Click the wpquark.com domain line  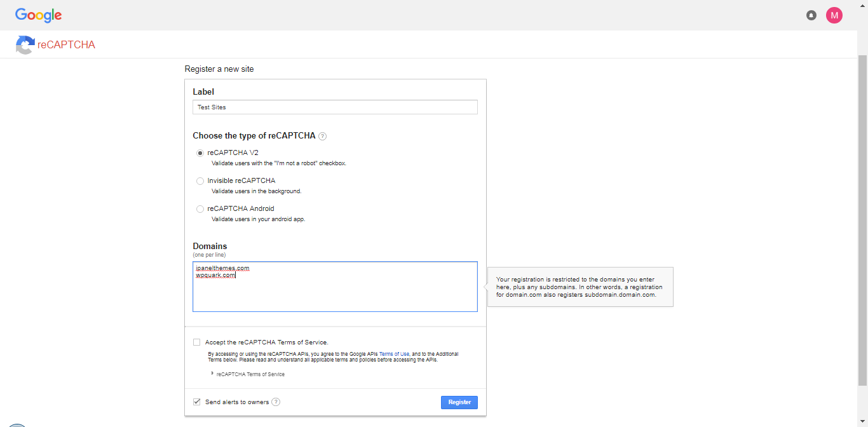(215, 275)
